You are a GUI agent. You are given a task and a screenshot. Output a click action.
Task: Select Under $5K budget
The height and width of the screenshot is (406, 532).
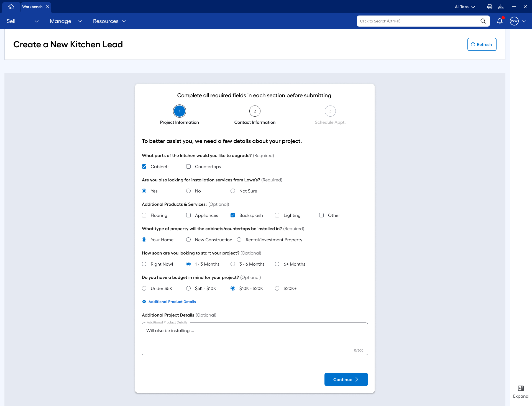pos(144,289)
